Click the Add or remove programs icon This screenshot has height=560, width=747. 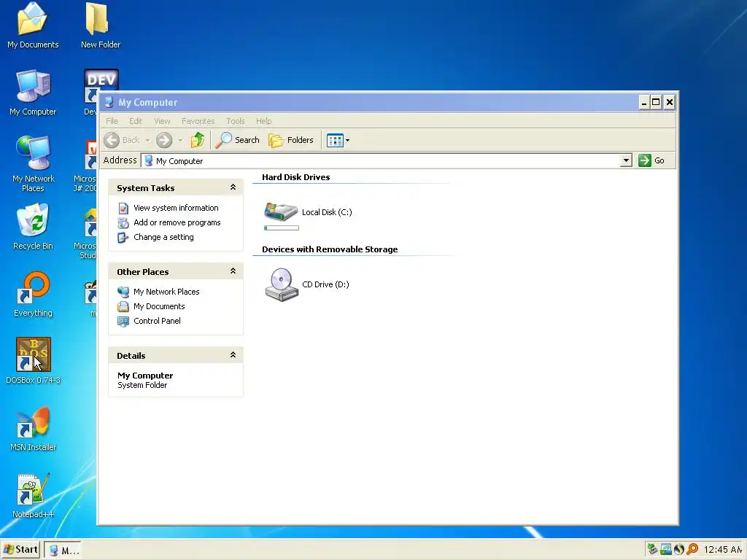pyautogui.click(x=123, y=222)
